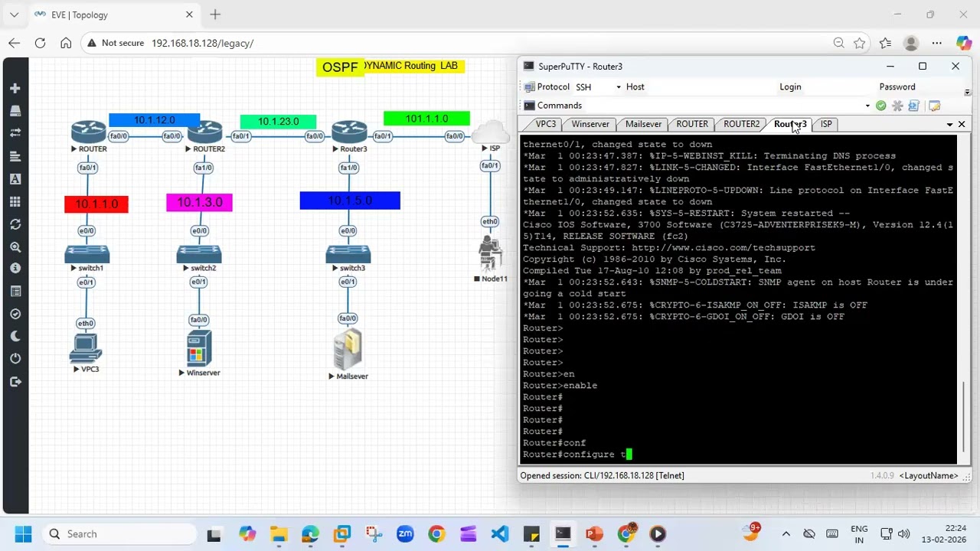Click the Lock lab checkmark icon in sidebar
This screenshot has width=980, height=551.
point(15,314)
